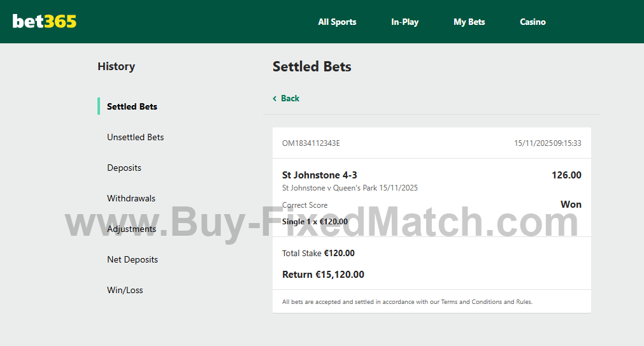Click the bet reference OM1834112343E
The image size is (644, 346).
tap(311, 143)
